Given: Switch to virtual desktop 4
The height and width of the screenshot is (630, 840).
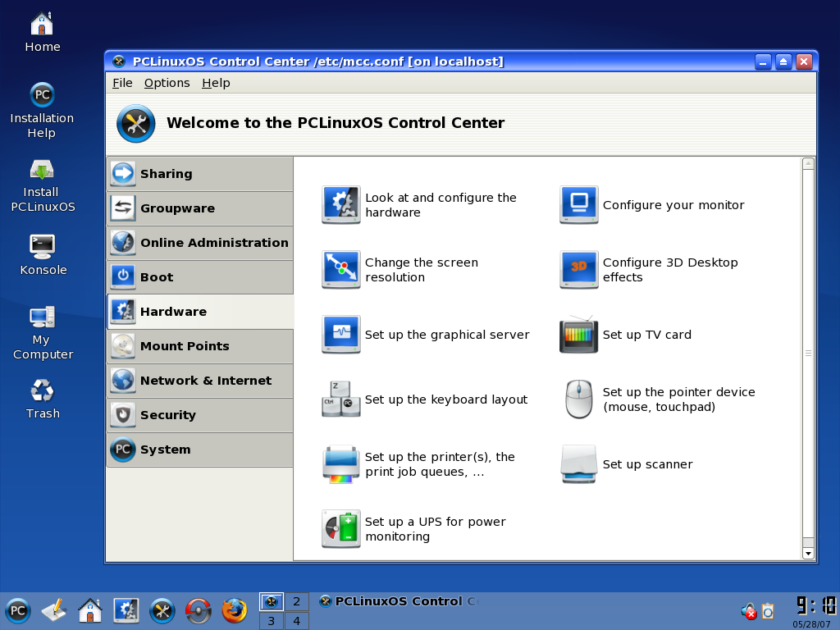Looking at the screenshot, I should (296, 621).
